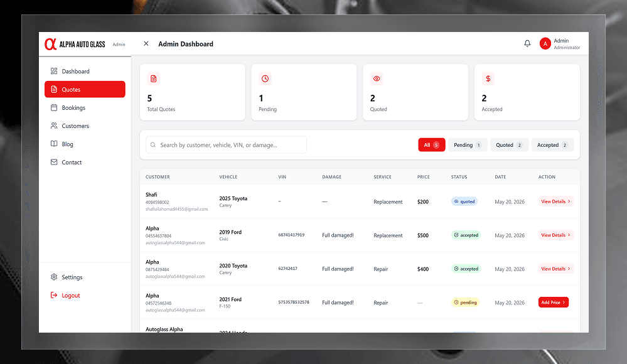Focus the quote search field
This screenshot has width=627, height=364.
pos(226,145)
